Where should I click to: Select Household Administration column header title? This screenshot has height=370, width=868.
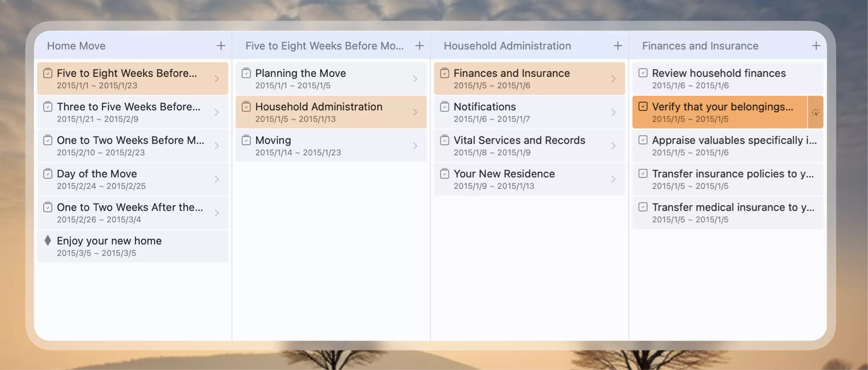click(x=507, y=46)
